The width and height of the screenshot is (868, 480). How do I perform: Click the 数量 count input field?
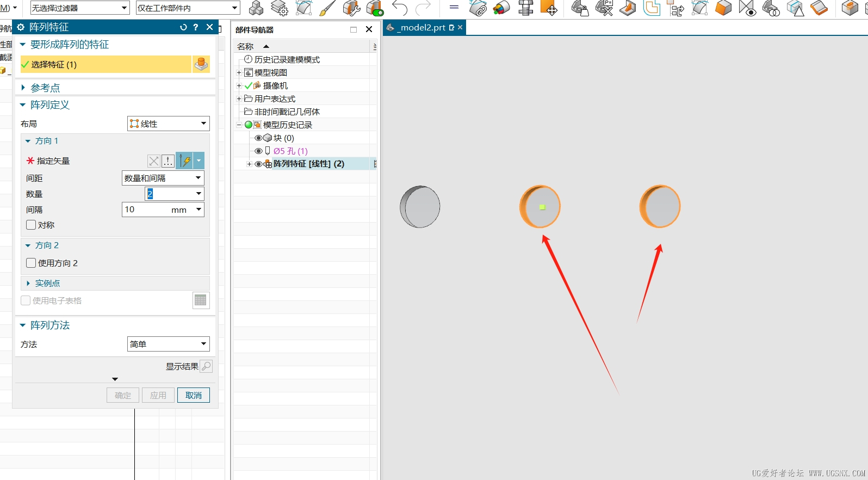click(x=175, y=194)
